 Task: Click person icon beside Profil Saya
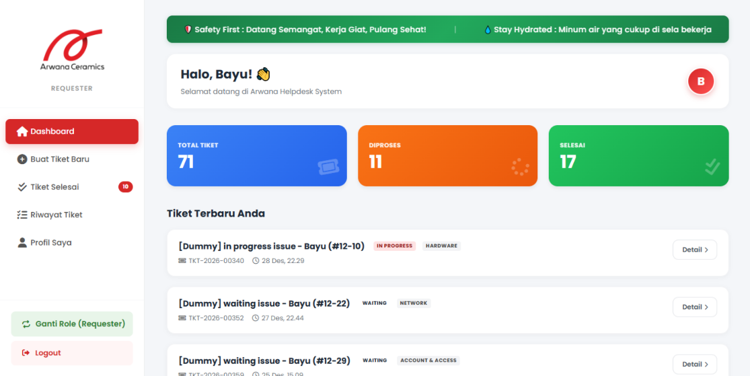pyautogui.click(x=22, y=243)
